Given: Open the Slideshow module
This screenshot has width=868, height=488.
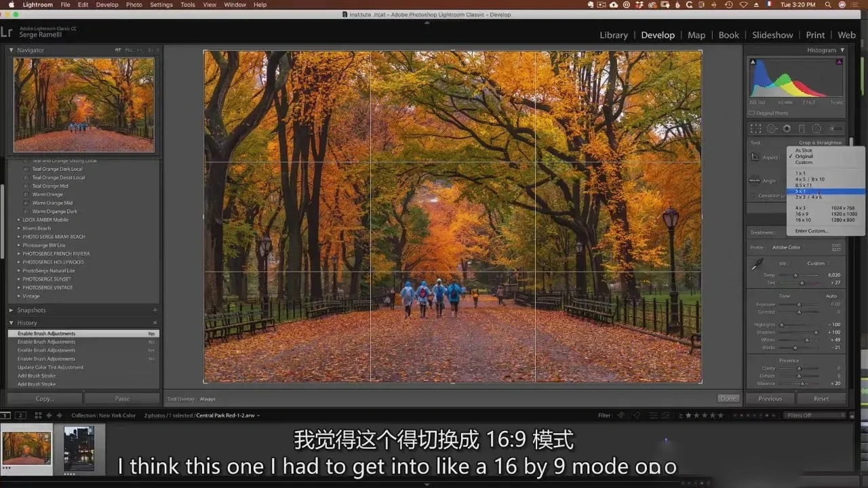Looking at the screenshot, I should click(x=772, y=35).
